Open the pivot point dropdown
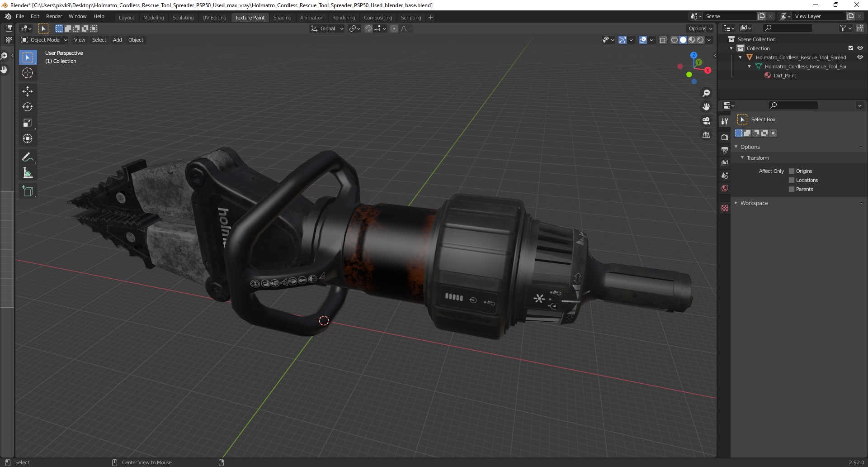The image size is (868, 467). click(355, 29)
